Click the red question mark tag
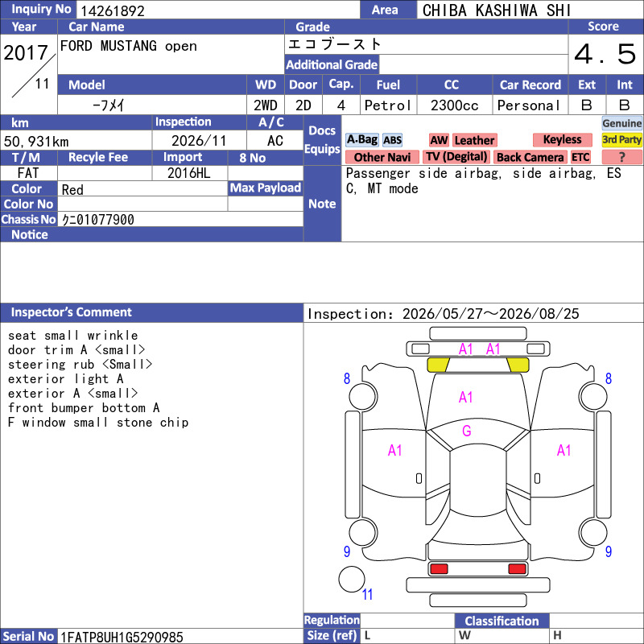Image resolution: width=644 pixels, height=644 pixels. pos(621,157)
